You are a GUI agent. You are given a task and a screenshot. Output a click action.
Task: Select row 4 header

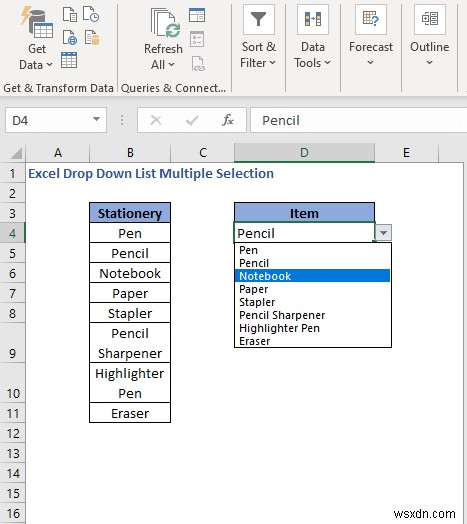pyautogui.click(x=12, y=233)
